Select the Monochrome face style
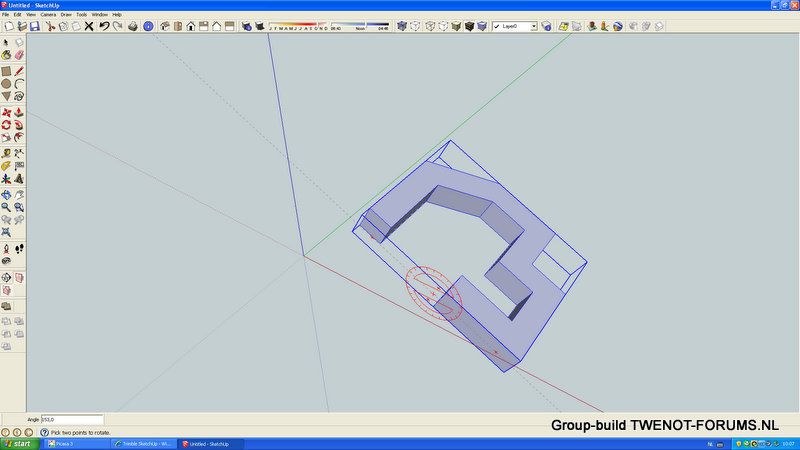Viewport: 800px width, 450px height. pyautogui.click(x=482, y=26)
